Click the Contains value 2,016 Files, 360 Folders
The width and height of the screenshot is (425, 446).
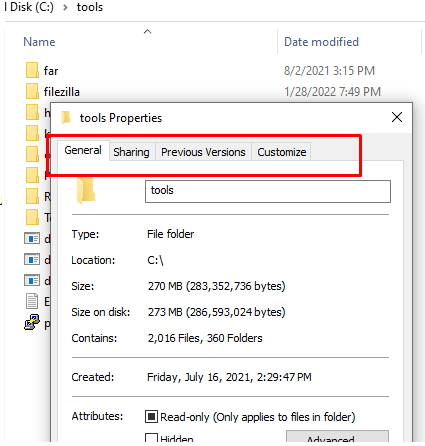[x=205, y=338]
